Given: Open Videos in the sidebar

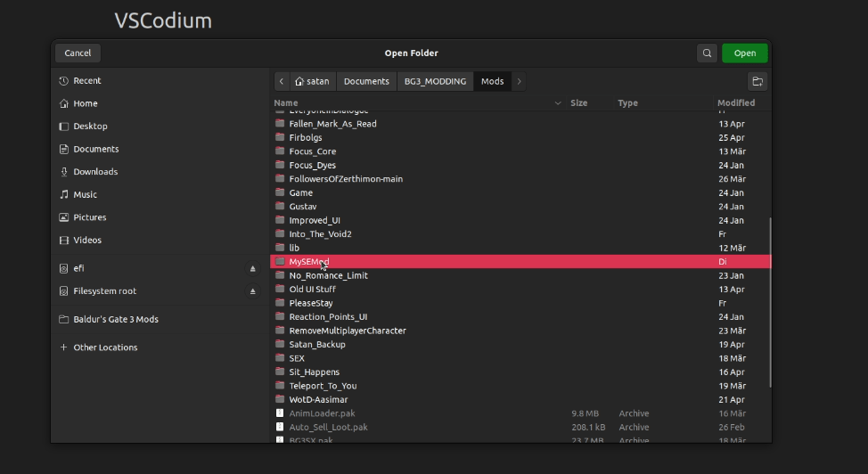Looking at the screenshot, I should 160,240.
